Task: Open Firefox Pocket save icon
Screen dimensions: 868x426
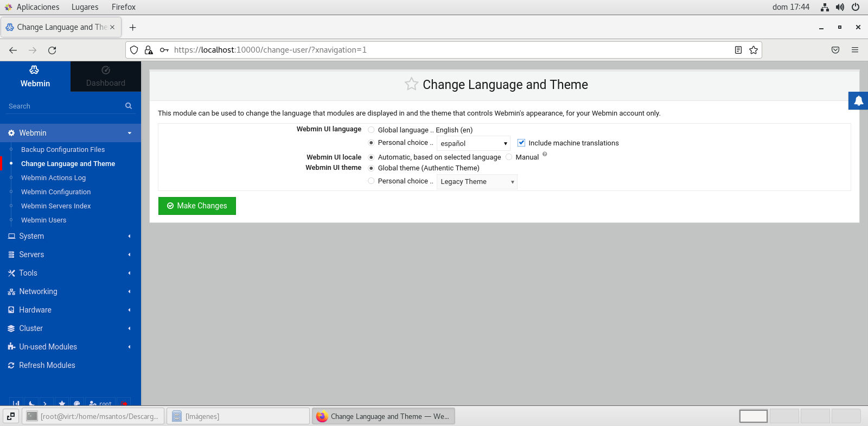Action: pos(835,50)
